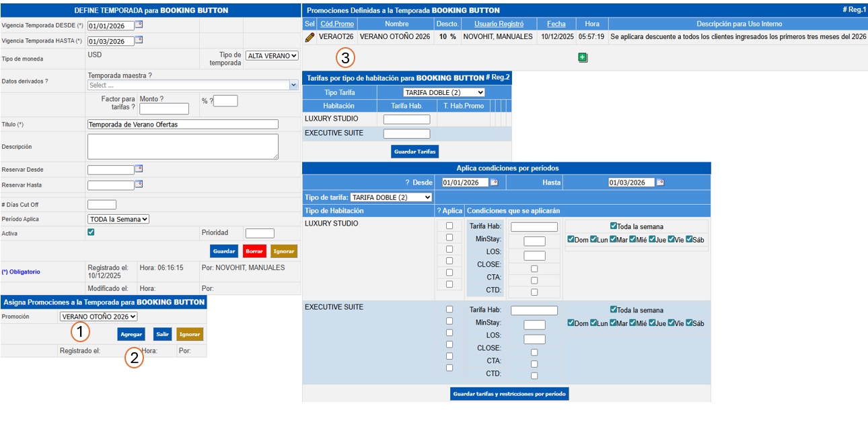Toggle the Activa checkbox
The image size is (868, 423).
[92, 232]
